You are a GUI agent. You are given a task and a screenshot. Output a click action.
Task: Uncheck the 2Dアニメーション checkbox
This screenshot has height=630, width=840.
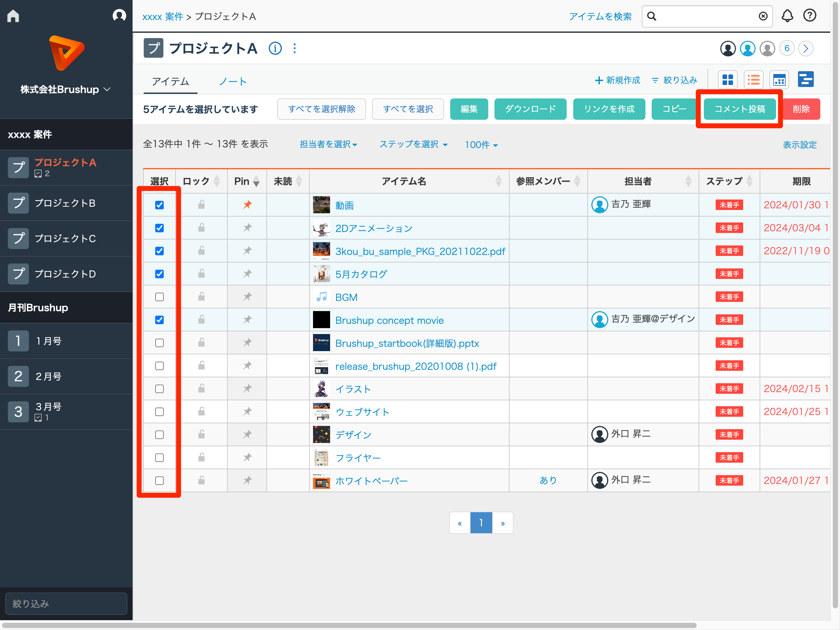click(159, 228)
